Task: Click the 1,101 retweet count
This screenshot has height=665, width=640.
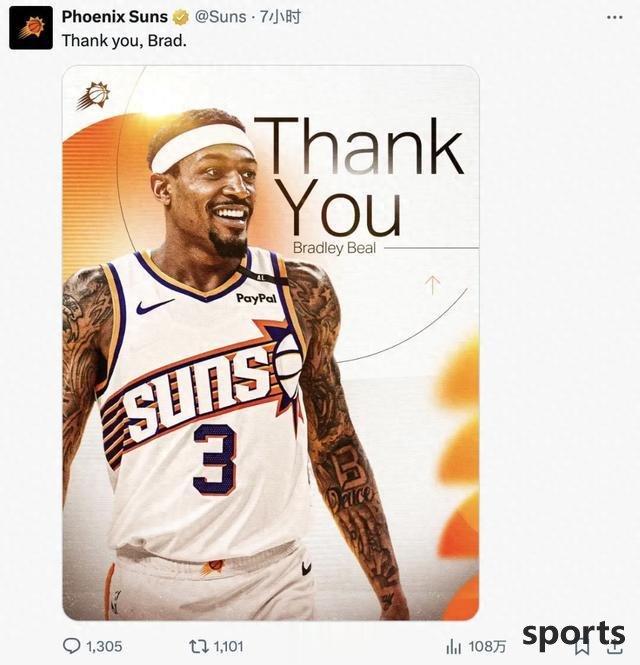Action: coord(228,646)
